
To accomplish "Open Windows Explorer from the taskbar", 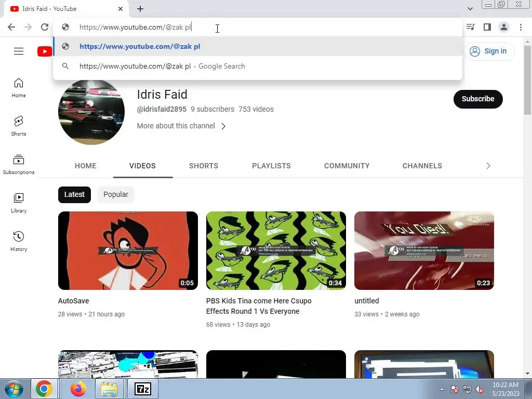I will tap(109, 389).
